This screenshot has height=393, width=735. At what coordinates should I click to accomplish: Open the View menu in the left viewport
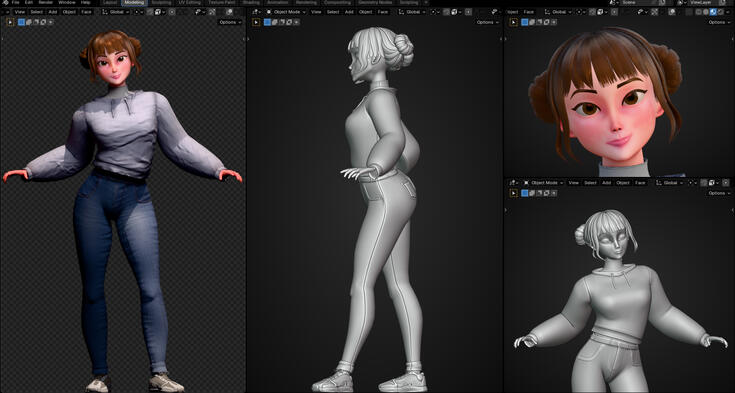point(20,12)
